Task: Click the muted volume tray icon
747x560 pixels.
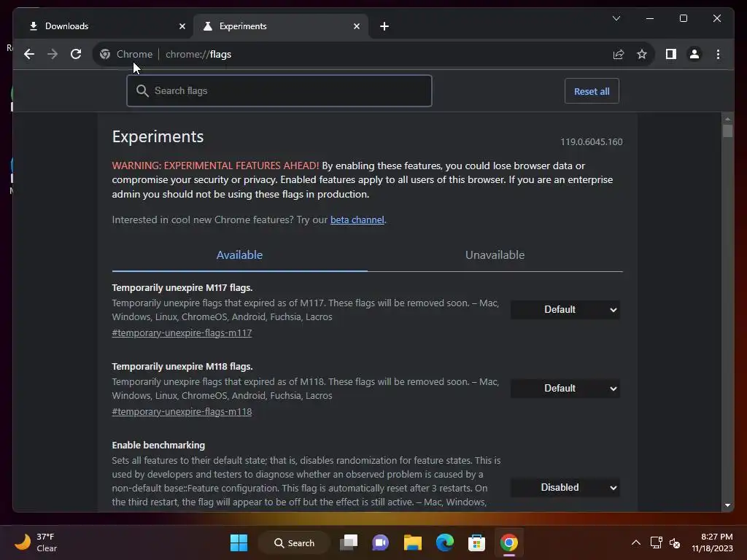Action: 675,542
